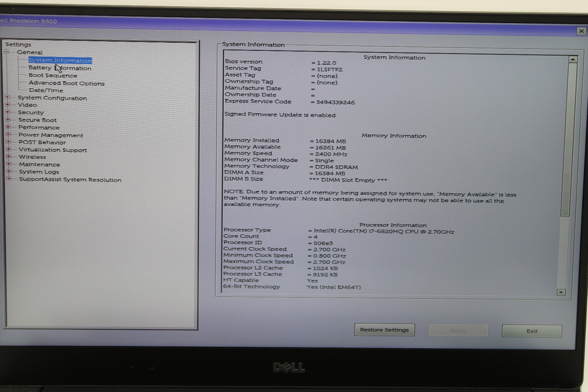Image resolution: width=588 pixels, height=392 pixels.
Task: Click the Processor ID value 506e3
Action: [x=323, y=243]
